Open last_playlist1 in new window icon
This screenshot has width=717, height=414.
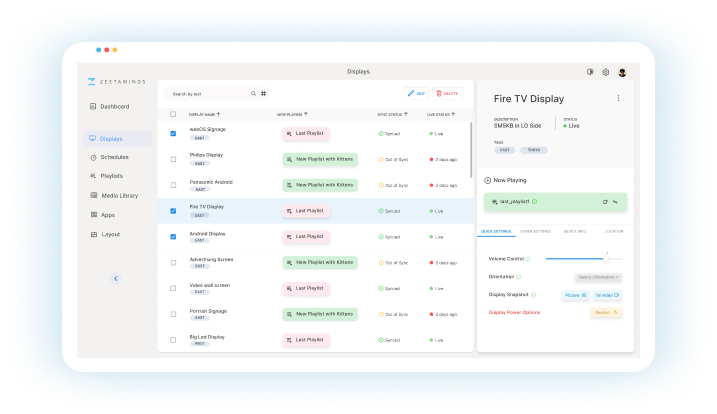coord(605,202)
